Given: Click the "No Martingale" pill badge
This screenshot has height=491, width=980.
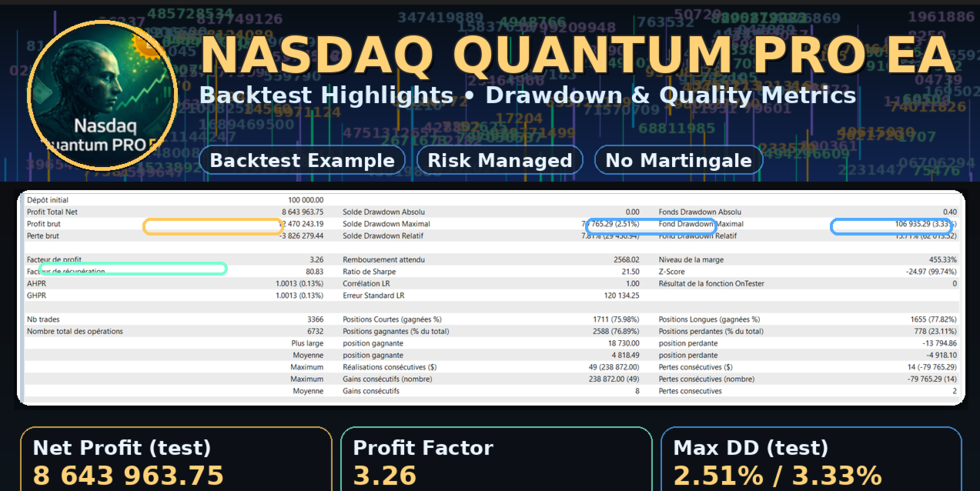Looking at the screenshot, I should pyautogui.click(x=678, y=160).
